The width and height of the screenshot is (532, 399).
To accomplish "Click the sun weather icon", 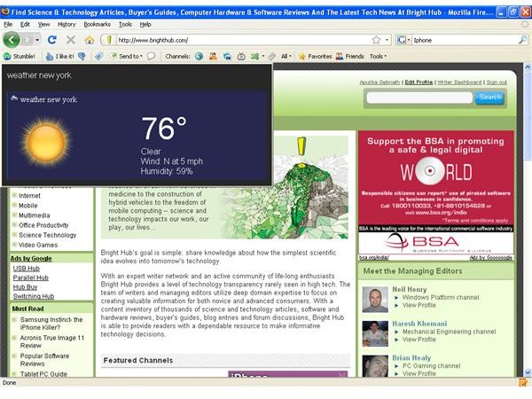I will (x=46, y=143).
